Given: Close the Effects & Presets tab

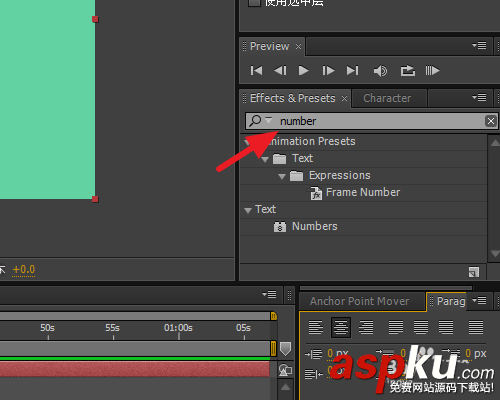Looking at the screenshot, I should click(x=344, y=99).
